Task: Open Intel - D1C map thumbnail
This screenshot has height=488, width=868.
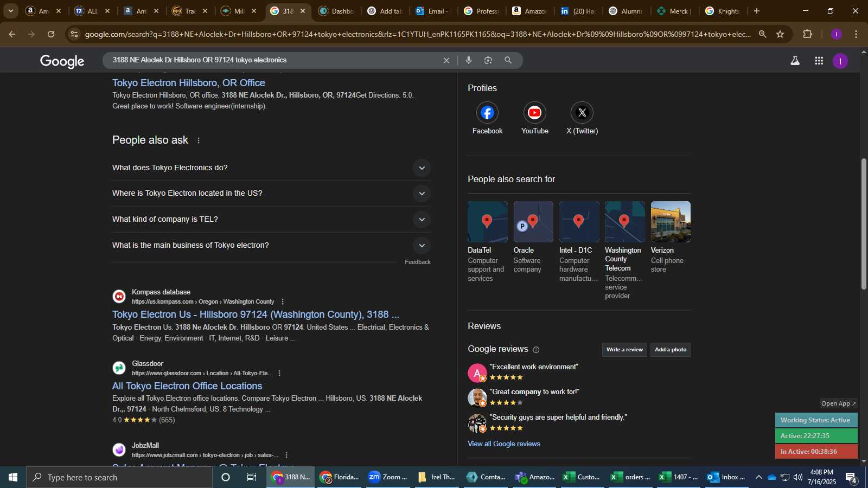Action: [x=579, y=222]
